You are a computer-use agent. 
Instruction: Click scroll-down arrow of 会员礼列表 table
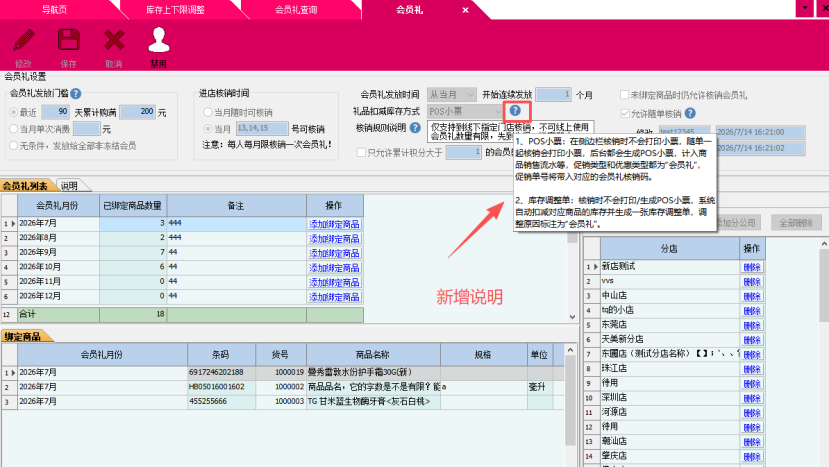click(x=573, y=317)
